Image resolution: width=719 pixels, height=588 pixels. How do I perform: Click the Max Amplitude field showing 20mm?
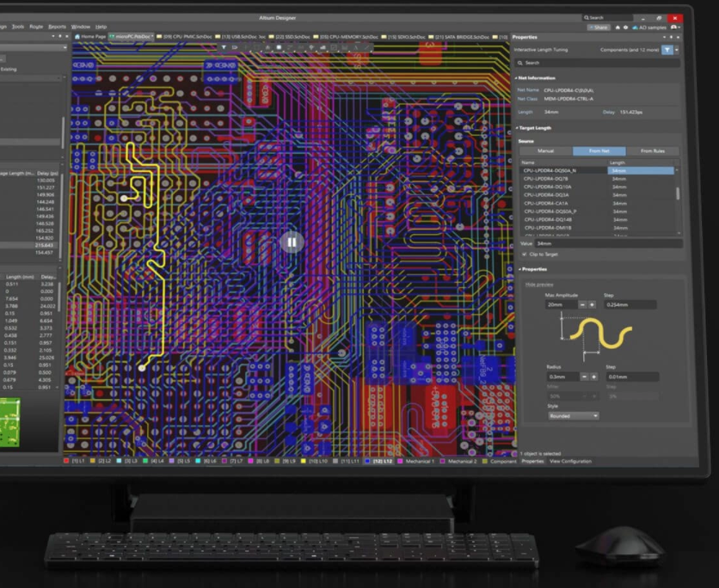coord(562,305)
